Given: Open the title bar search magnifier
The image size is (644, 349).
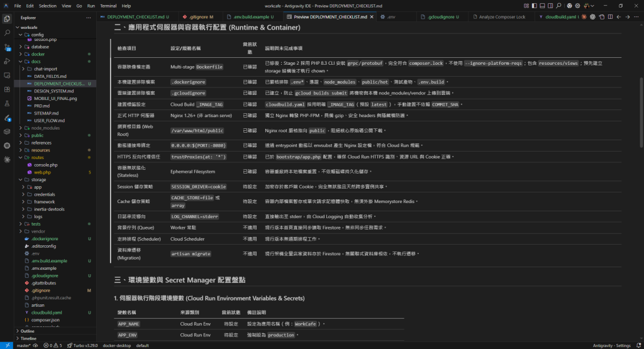Looking at the screenshot, I should tap(558, 6).
